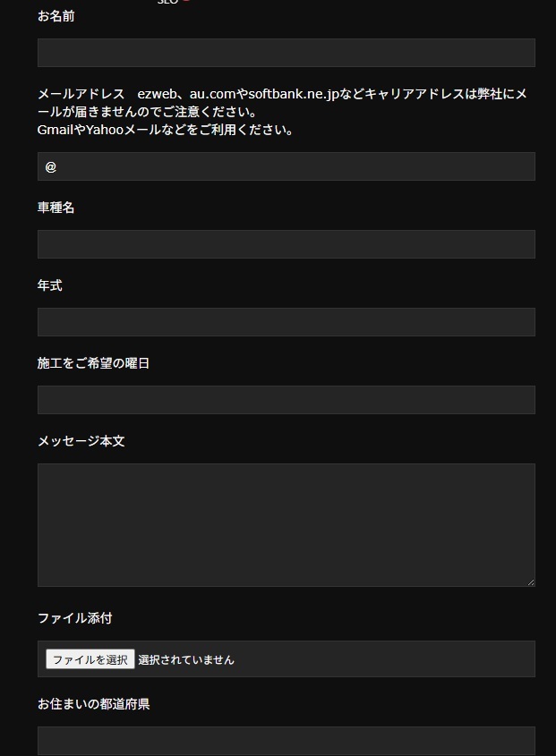Click into the 年式 model year field
Image resolution: width=556 pixels, height=756 pixels.
286,322
